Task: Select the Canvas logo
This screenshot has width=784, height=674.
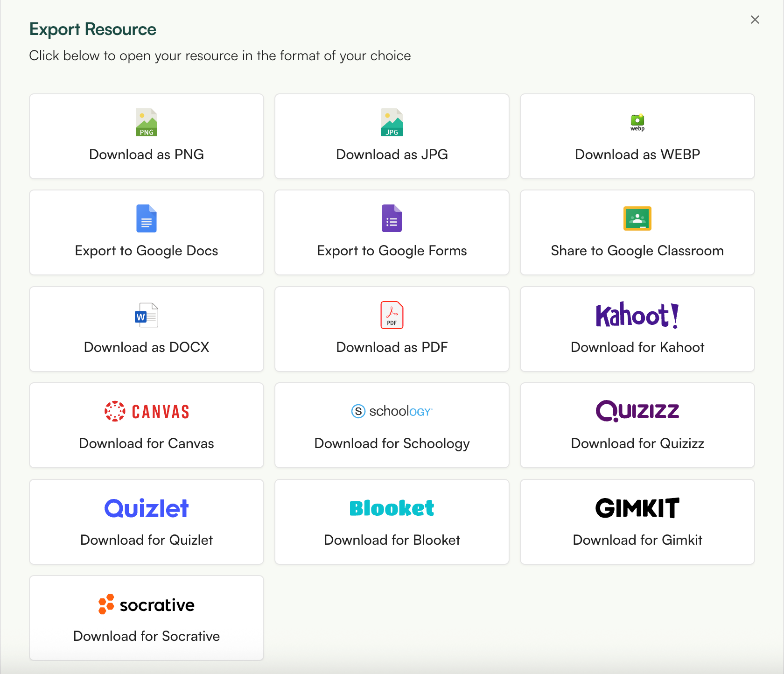Action: pos(146,411)
